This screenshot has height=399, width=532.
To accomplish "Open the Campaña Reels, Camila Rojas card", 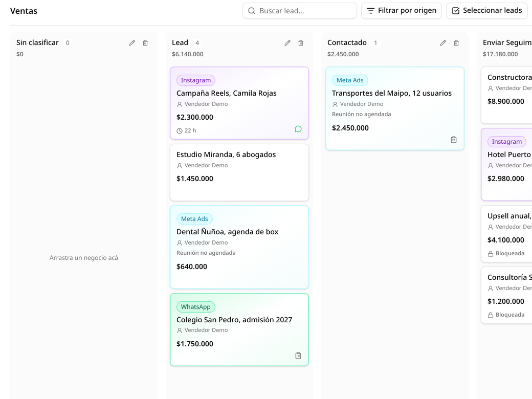I will [x=239, y=103].
